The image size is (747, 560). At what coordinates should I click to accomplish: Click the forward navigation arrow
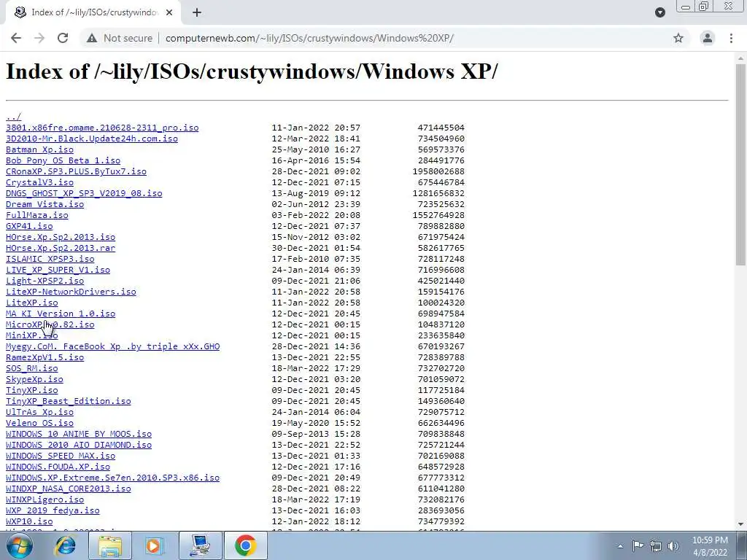[39, 38]
